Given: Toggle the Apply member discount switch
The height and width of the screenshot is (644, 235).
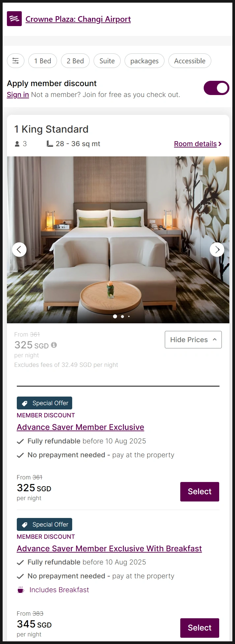Looking at the screenshot, I should pos(216,88).
